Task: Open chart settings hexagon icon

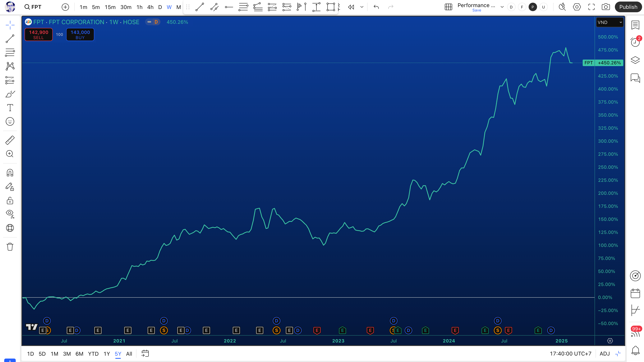Action: (577, 7)
